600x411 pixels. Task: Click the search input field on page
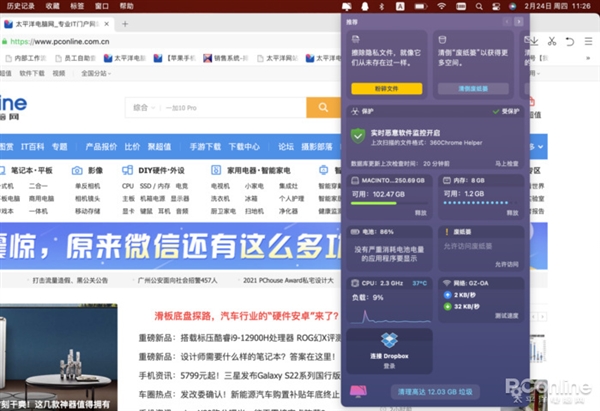233,108
